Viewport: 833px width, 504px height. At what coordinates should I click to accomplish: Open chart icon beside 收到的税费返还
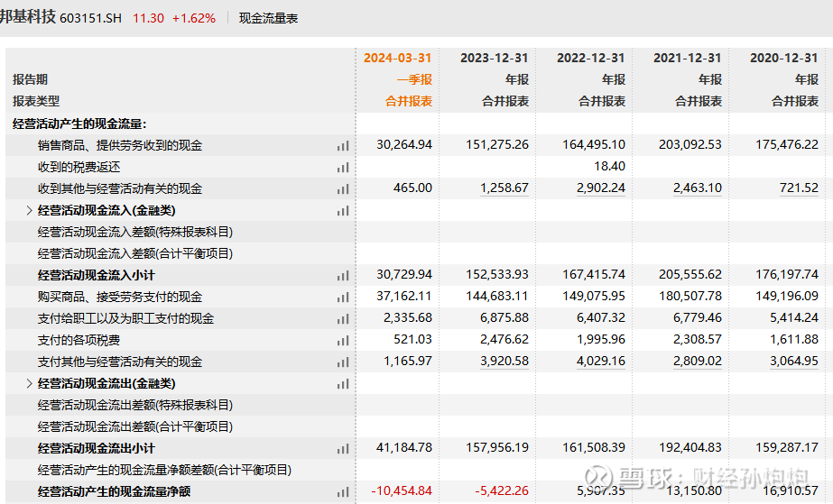[x=343, y=167]
